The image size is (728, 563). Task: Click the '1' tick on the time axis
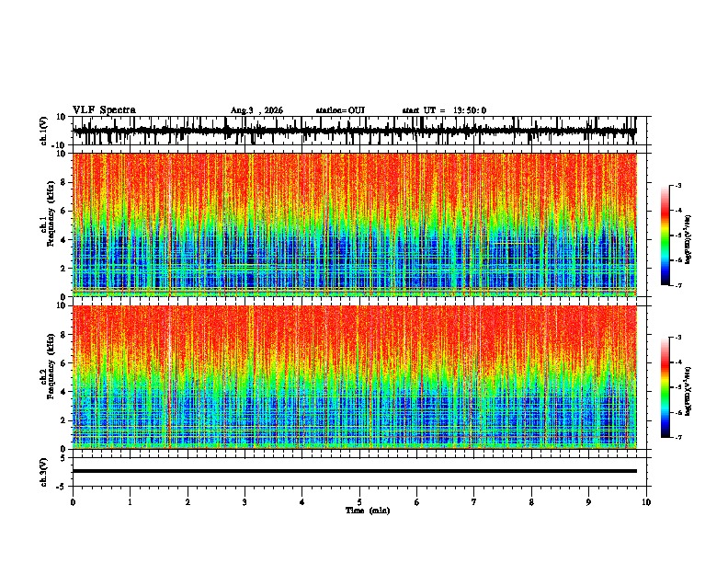(x=130, y=502)
